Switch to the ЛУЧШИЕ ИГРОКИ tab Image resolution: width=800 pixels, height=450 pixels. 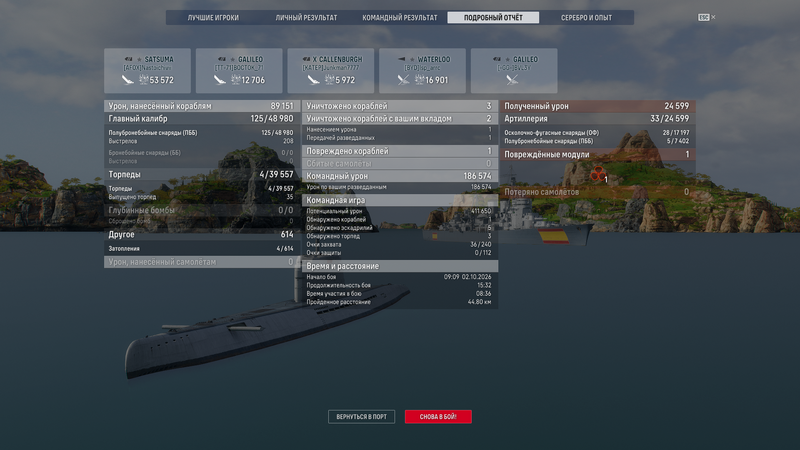(x=213, y=17)
